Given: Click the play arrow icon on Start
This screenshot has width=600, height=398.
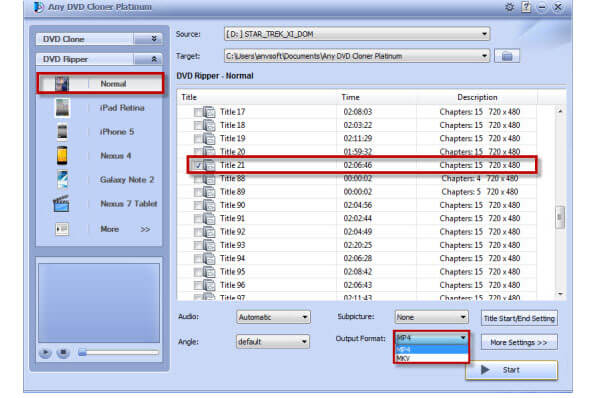Looking at the screenshot, I should (x=485, y=370).
